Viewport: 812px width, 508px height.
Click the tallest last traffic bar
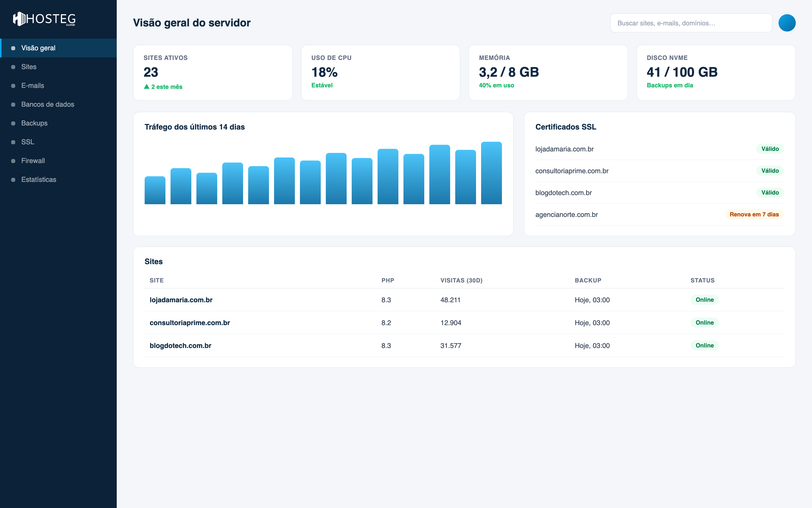tap(491, 173)
